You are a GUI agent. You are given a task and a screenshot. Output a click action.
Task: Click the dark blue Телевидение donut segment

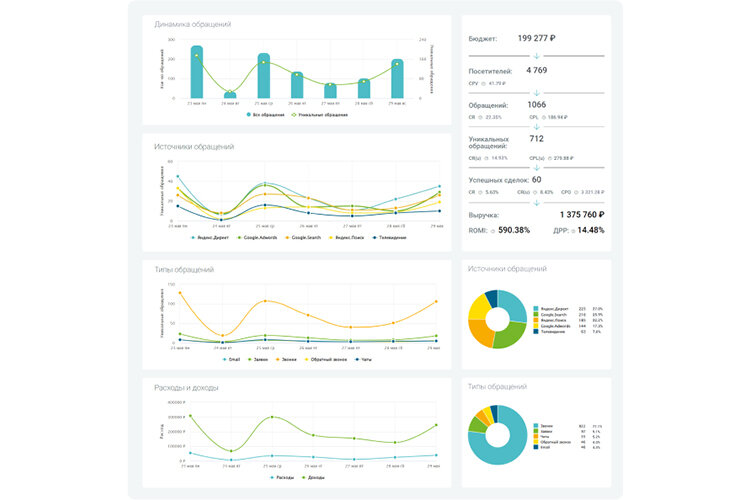[492, 297]
